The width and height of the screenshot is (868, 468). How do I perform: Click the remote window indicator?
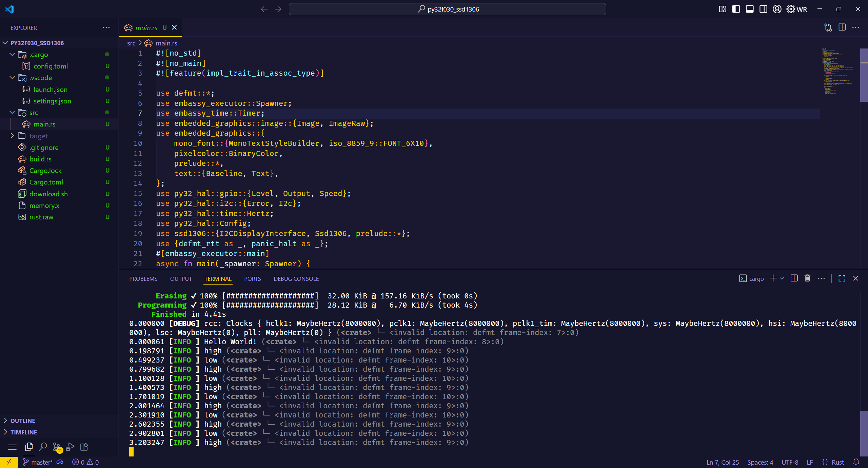pyautogui.click(x=9, y=462)
